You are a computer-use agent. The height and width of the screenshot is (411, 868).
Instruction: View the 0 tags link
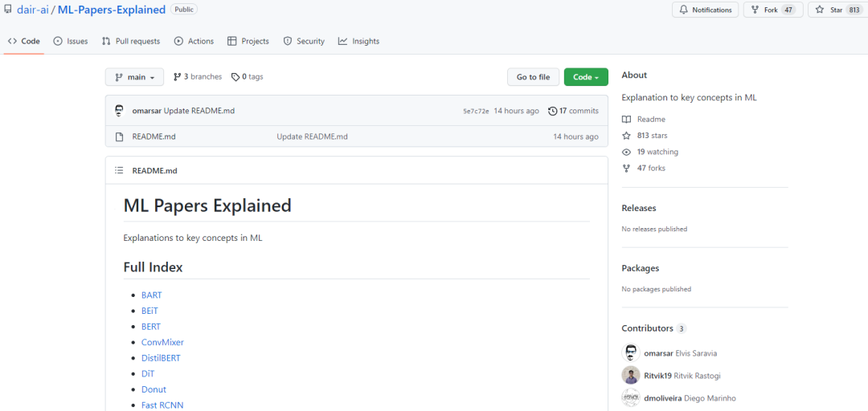tap(247, 77)
